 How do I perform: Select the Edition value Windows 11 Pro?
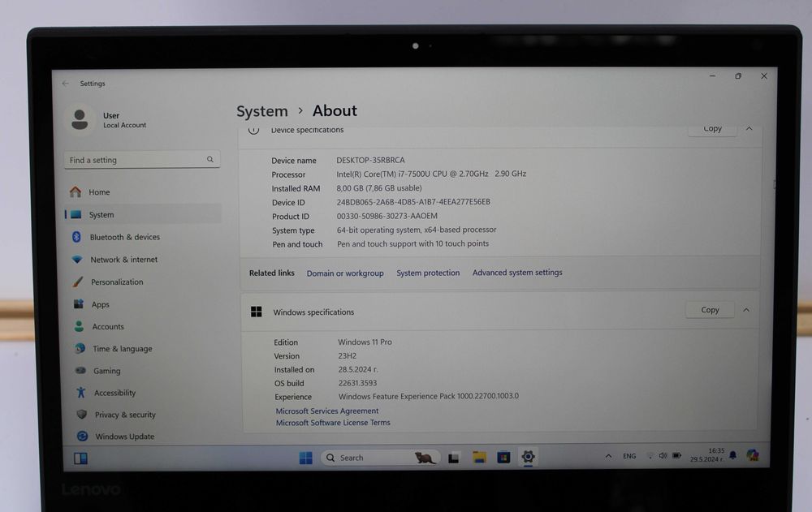coord(365,342)
